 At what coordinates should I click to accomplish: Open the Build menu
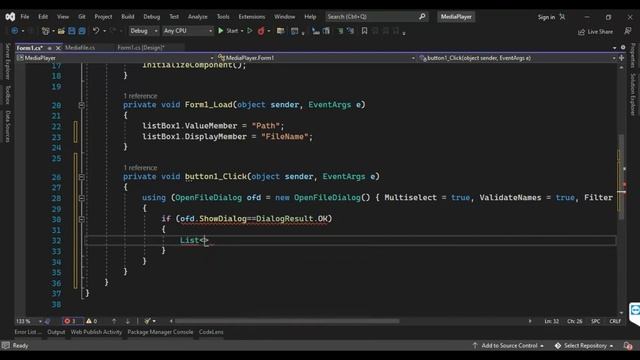point(127,17)
